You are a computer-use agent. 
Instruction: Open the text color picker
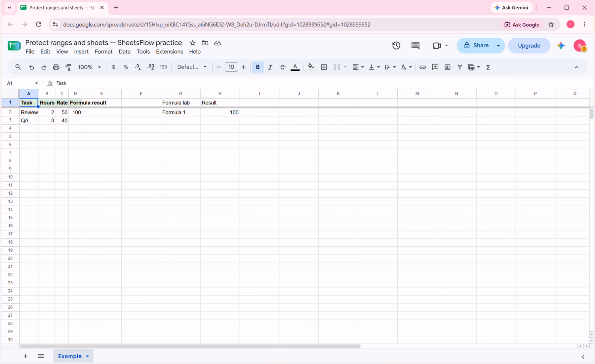point(295,67)
